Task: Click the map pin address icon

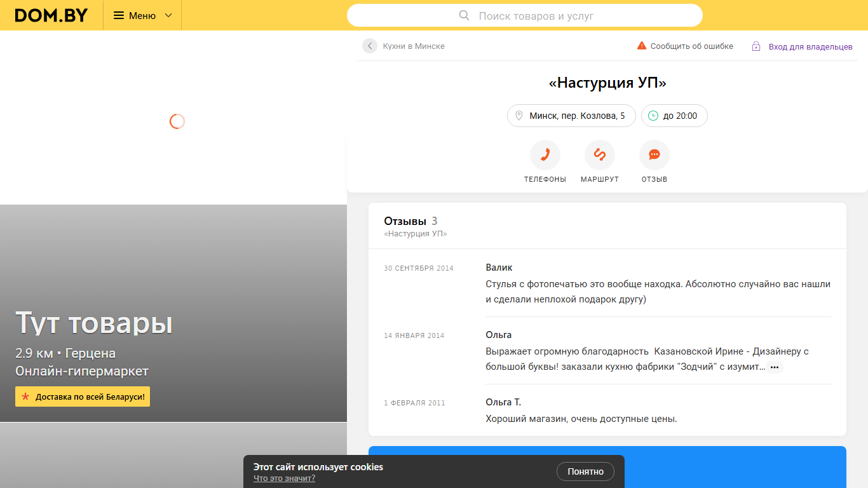Action: pos(519,116)
